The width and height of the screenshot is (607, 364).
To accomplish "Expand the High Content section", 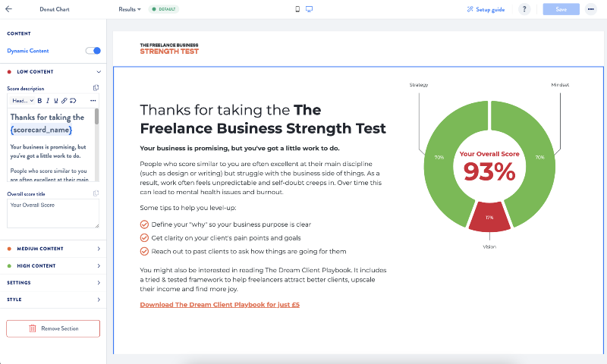I will click(x=53, y=265).
